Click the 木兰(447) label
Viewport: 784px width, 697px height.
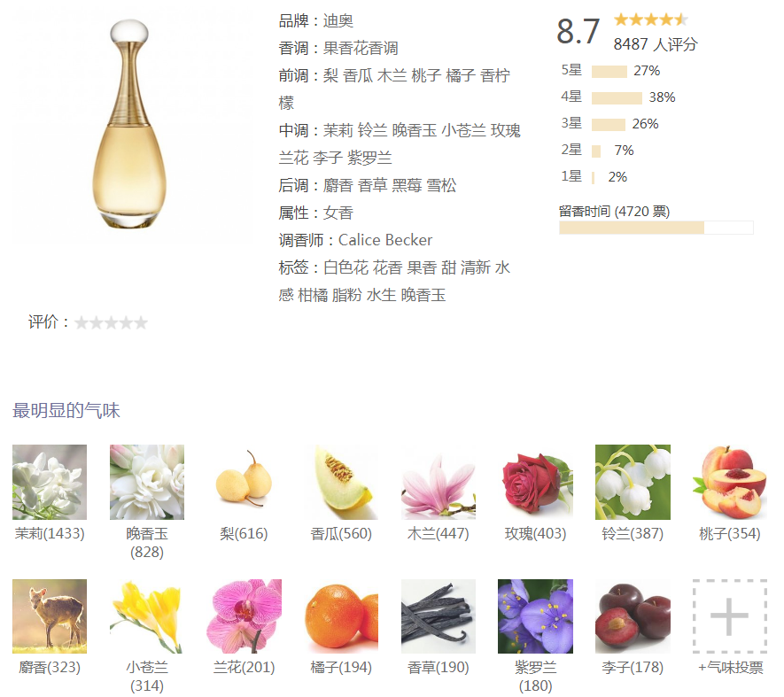(x=439, y=533)
